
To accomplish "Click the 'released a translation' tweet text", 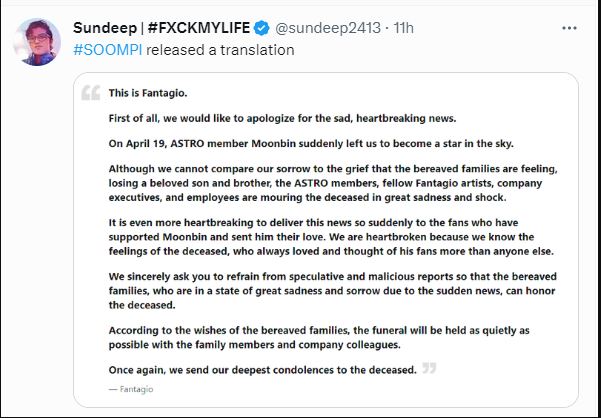I will (220, 50).
